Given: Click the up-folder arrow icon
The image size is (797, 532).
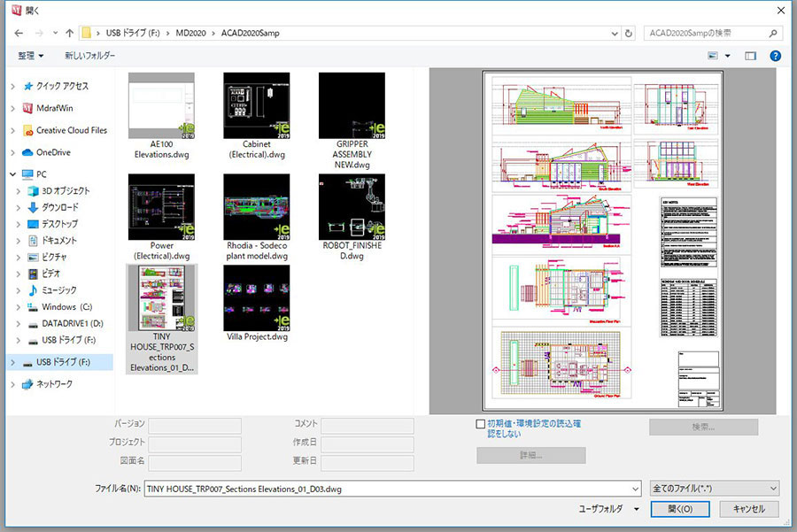Looking at the screenshot, I should click(x=69, y=34).
